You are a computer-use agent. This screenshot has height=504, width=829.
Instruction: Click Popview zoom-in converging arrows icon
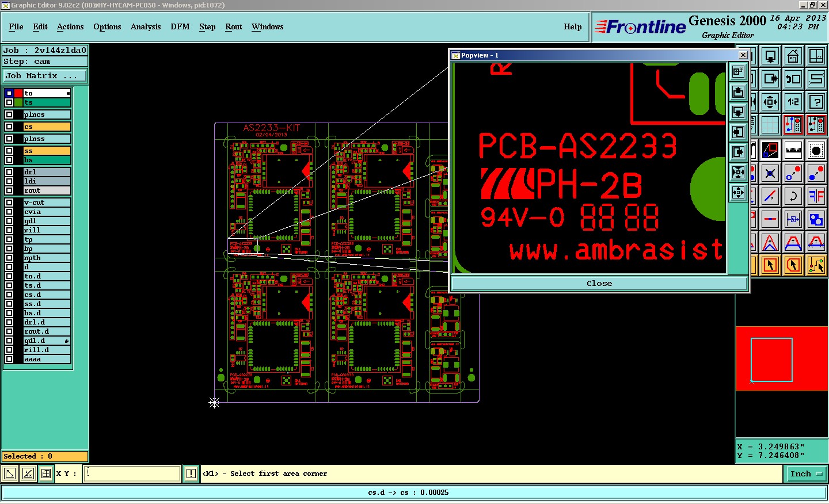pyautogui.click(x=738, y=172)
